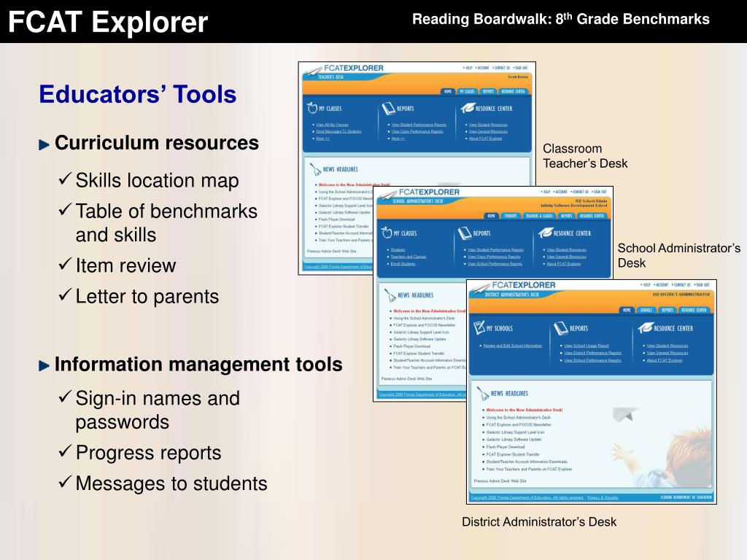
Task: Click the Reports book icon on Teacher's Desk
Action: pos(388,109)
